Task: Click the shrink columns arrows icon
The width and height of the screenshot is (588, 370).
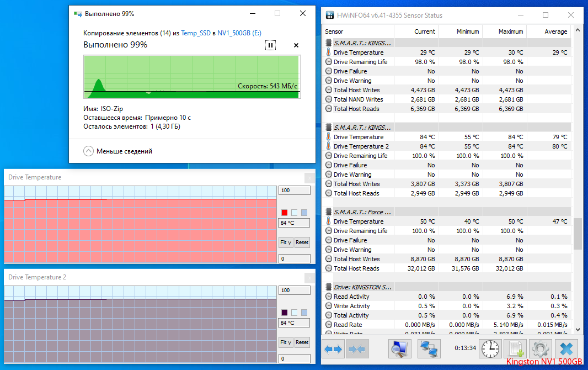Action: click(x=357, y=350)
